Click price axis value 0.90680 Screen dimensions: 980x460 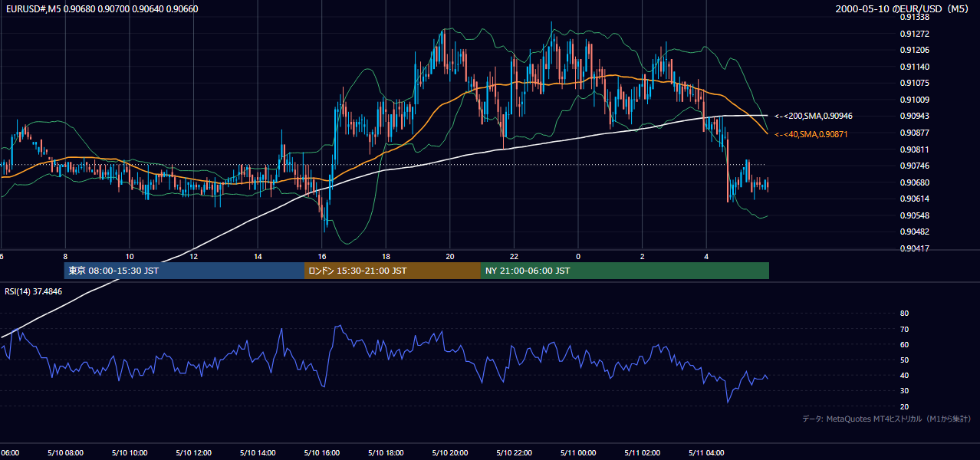click(915, 182)
